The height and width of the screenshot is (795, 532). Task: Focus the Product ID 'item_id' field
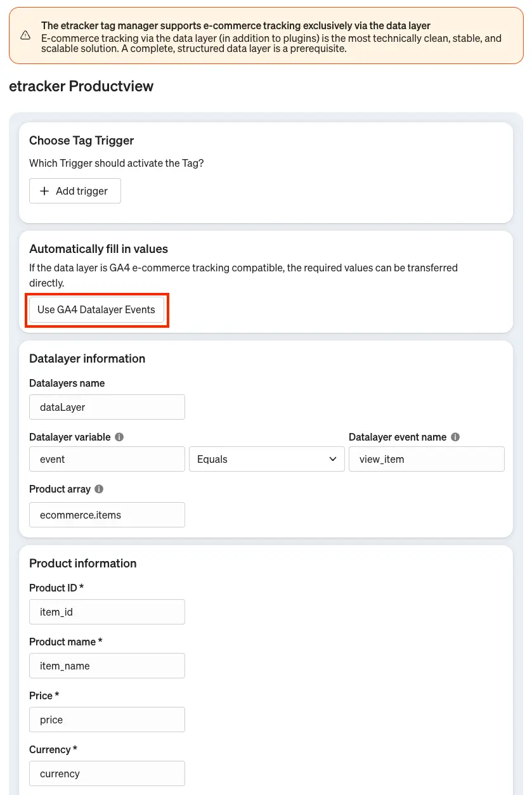tap(107, 612)
